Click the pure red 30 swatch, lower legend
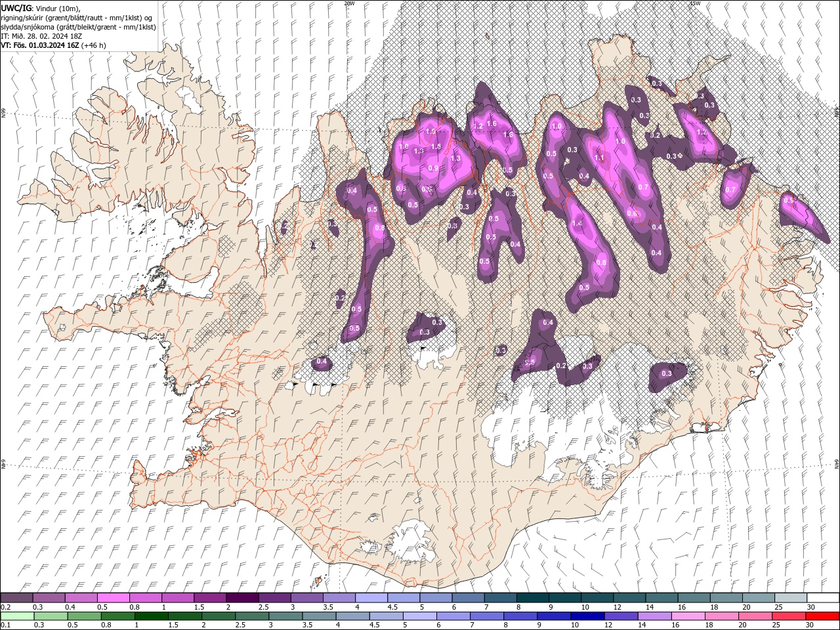 (822, 616)
